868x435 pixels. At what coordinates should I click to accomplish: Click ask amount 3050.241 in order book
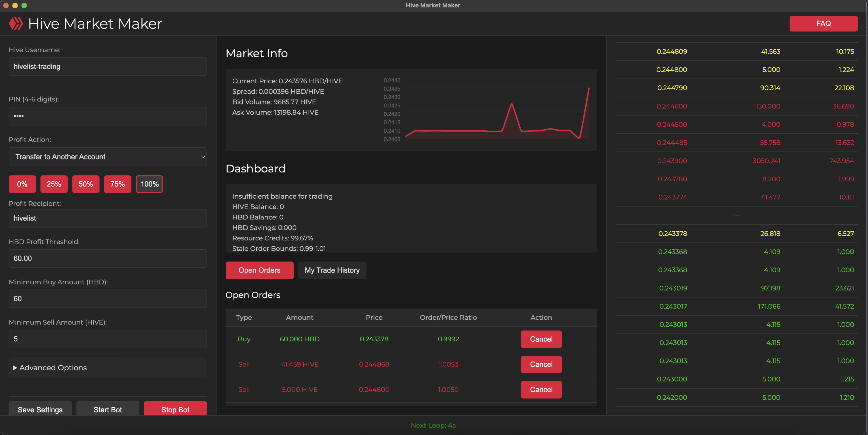tap(766, 161)
